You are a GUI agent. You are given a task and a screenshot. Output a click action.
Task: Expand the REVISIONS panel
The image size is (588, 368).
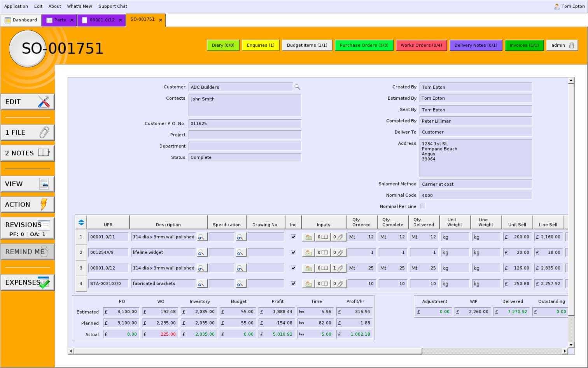[x=27, y=228]
